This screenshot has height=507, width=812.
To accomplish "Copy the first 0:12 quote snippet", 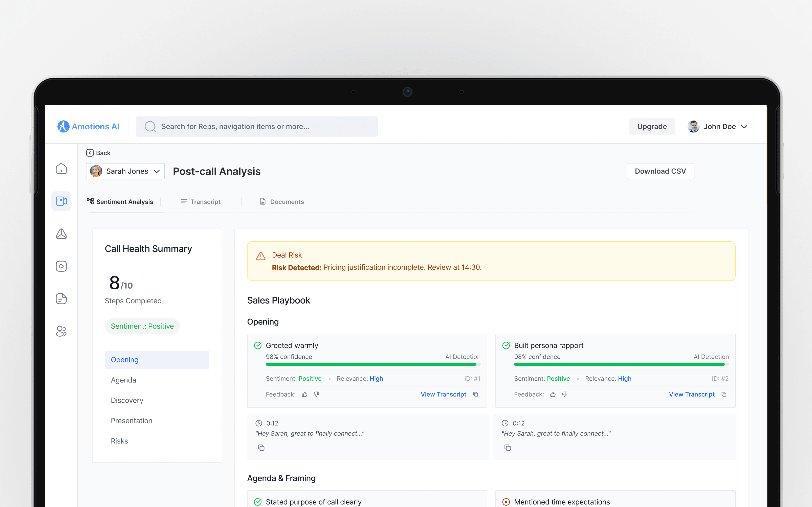I will [x=261, y=448].
